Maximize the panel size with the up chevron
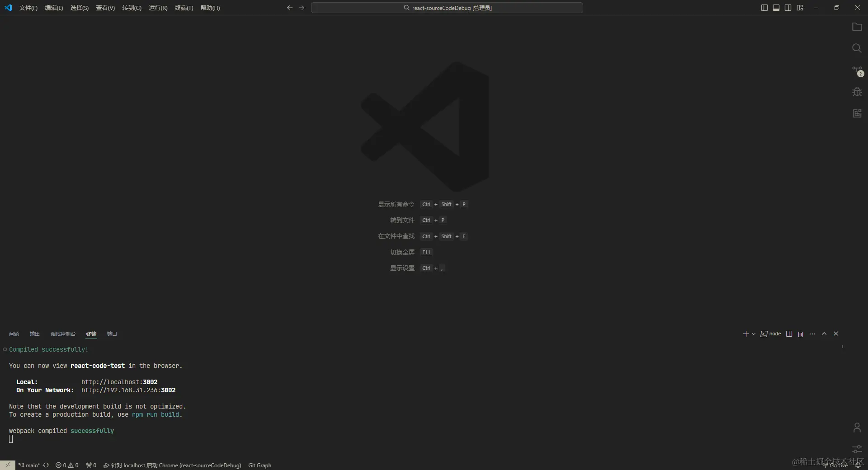 point(824,334)
